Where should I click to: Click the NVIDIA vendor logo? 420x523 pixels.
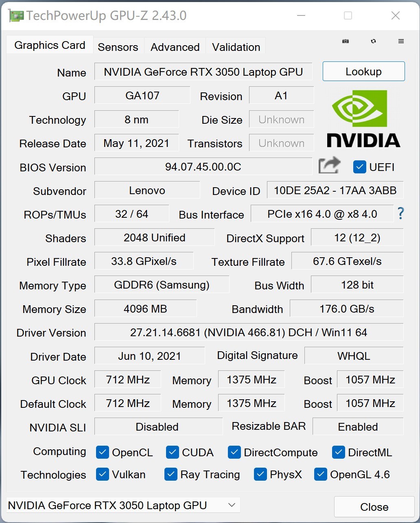pos(363,119)
